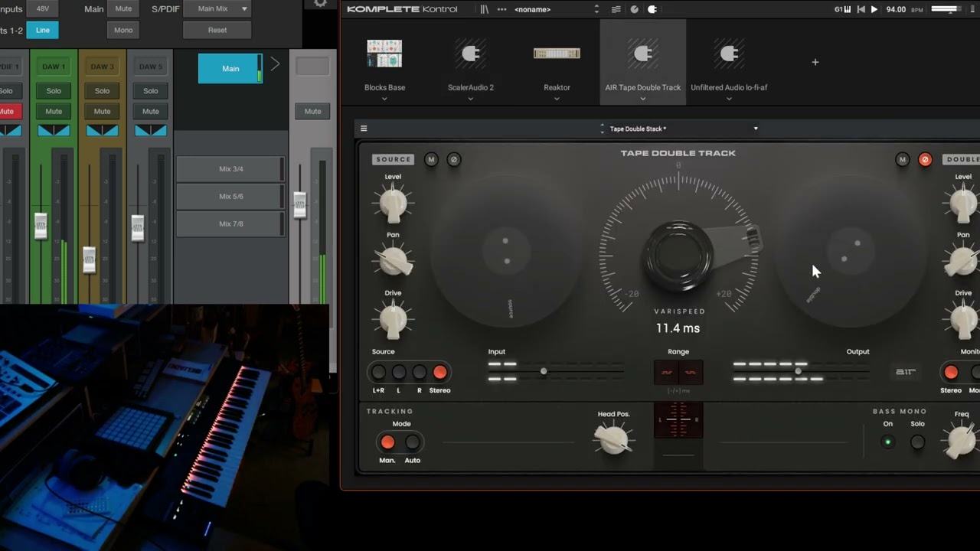Toggle the right Range waveform button
Image resolution: width=980 pixels, height=551 pixels.
coord(691,372)
